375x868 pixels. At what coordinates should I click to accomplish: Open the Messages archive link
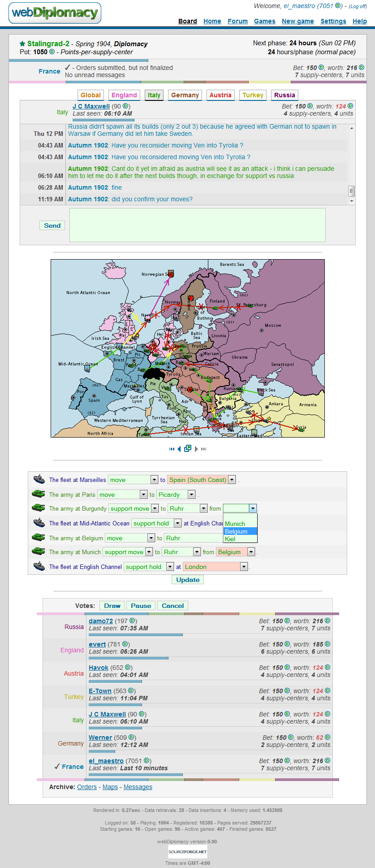[x=138, y=787]
